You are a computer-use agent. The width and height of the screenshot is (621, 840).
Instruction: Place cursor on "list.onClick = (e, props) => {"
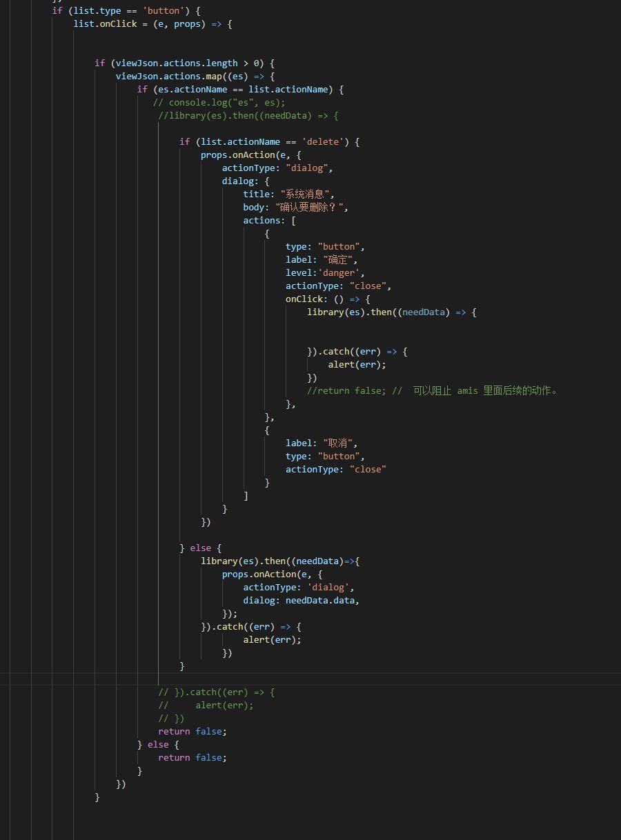point(152,24)
